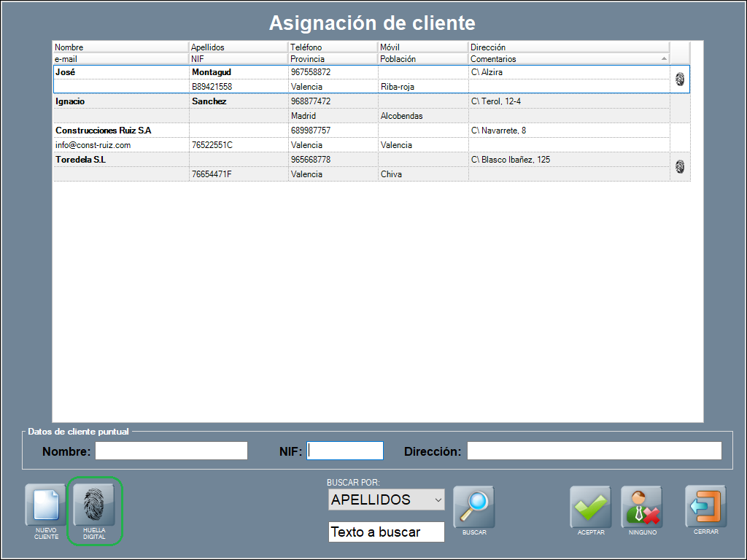
Task: Click the Comentarios column sort arrow
Action: pos(664,58)
